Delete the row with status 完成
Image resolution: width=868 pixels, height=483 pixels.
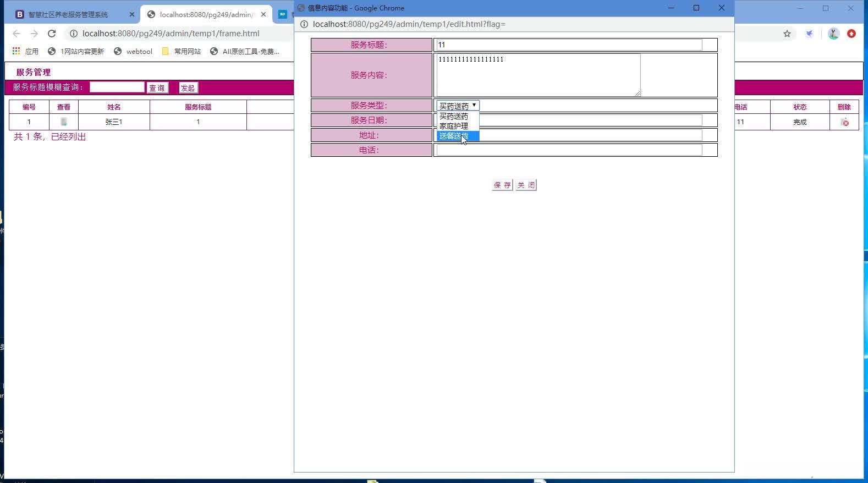click(x=845, y=122)
